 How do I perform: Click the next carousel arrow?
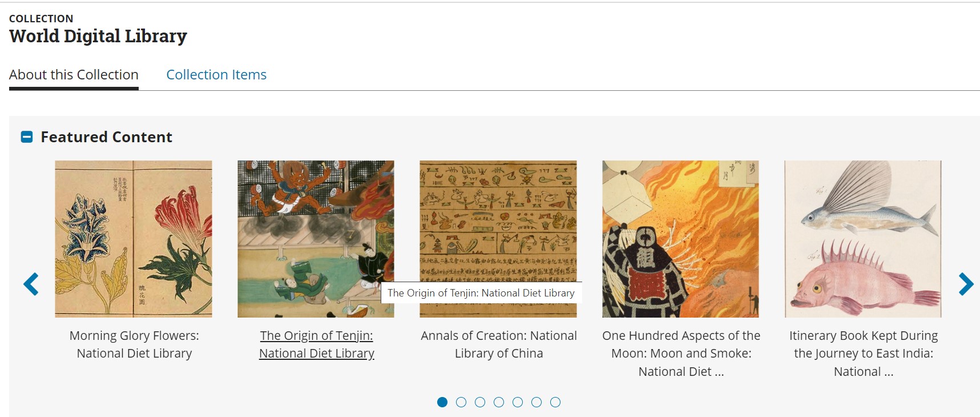coord(966,284)
